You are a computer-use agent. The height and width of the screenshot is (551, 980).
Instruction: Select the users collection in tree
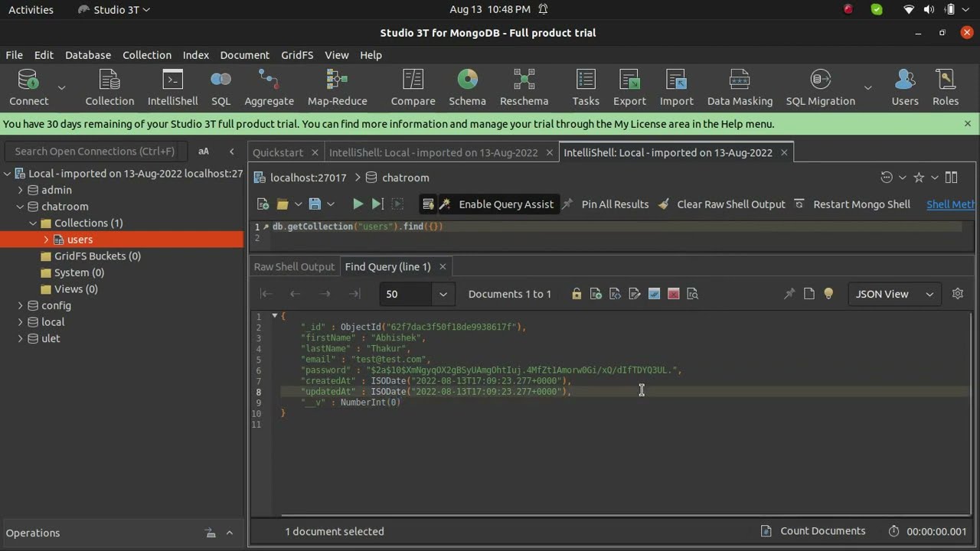(80, 240)
